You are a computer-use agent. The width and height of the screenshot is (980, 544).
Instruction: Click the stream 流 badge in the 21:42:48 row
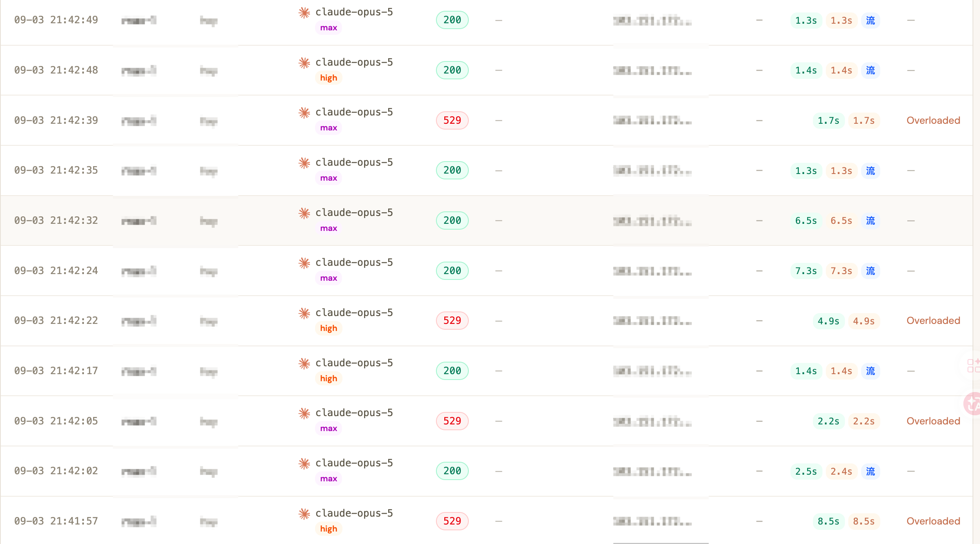click(x=870, y=71)
